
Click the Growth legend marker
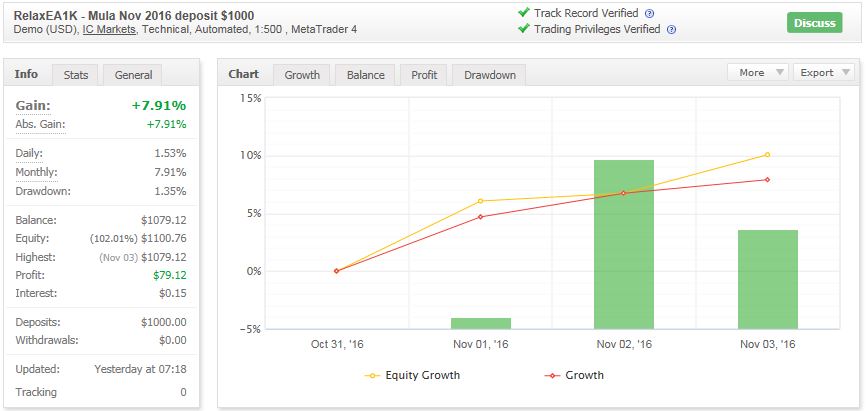[x=552, y=376]
